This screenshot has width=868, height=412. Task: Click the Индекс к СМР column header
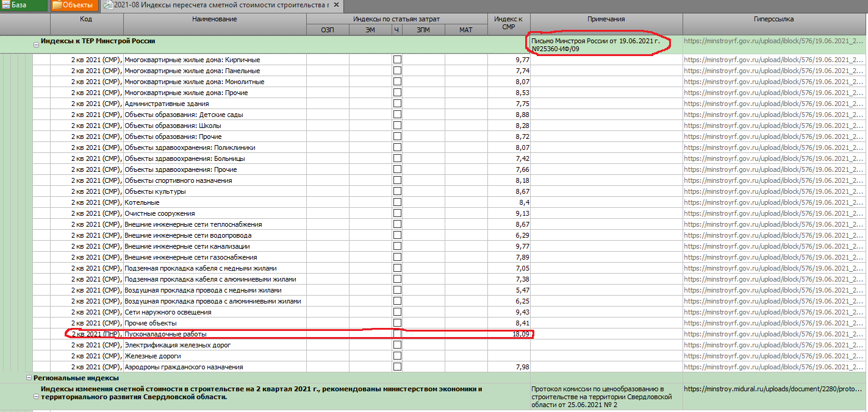coord(509,24)
